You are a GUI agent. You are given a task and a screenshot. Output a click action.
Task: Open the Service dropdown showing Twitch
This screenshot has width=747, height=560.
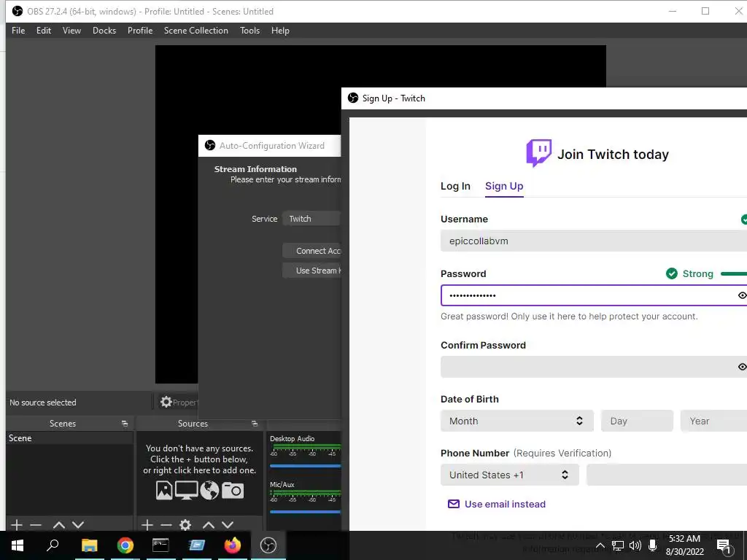[x=311, y=219]
